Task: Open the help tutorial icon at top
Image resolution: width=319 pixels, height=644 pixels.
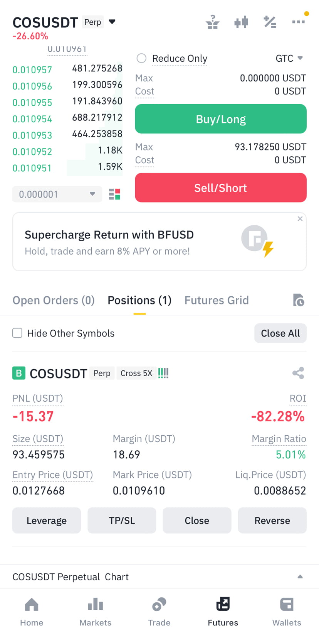Action: pos(212,22)
